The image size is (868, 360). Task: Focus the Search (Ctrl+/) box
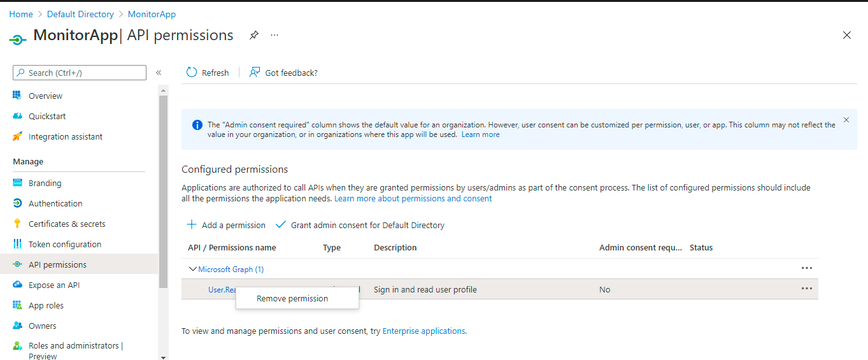80,73
